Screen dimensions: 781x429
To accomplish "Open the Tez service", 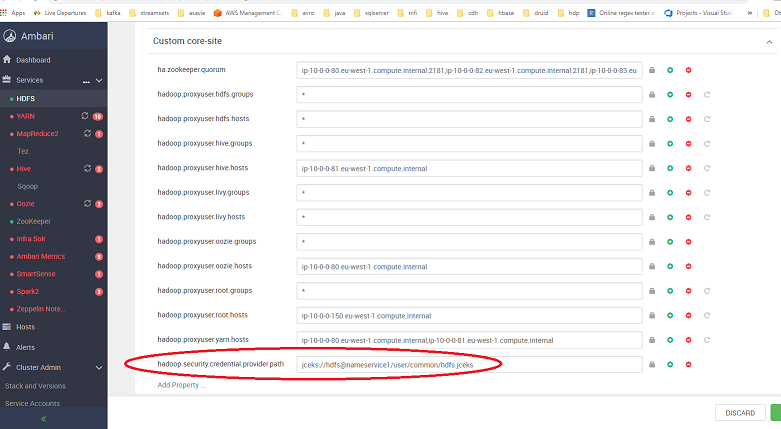I will pos(23,151).
